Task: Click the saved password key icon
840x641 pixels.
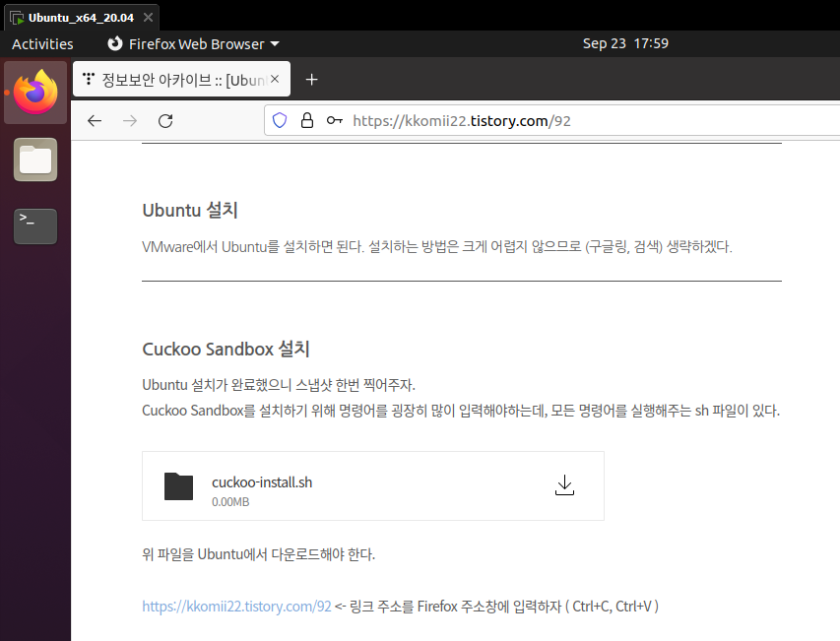Action: [334, 120]
